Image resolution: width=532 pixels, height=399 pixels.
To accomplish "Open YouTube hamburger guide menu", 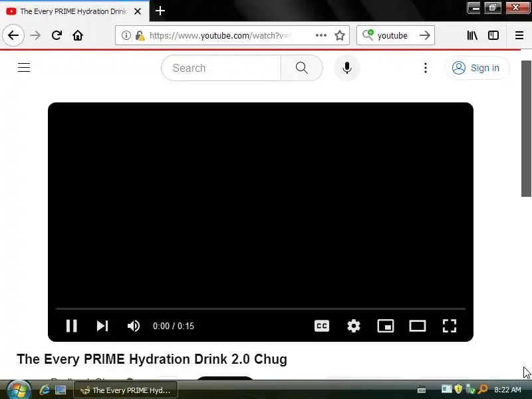I will (x=24, y=68).
